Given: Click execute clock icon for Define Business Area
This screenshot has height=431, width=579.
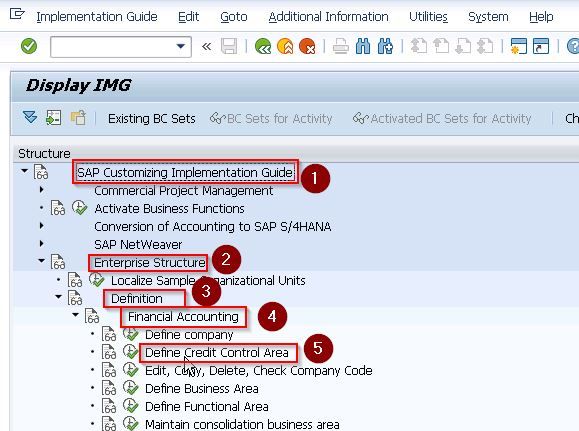Looking at the screenshot, I should click(x=130, y=387).
